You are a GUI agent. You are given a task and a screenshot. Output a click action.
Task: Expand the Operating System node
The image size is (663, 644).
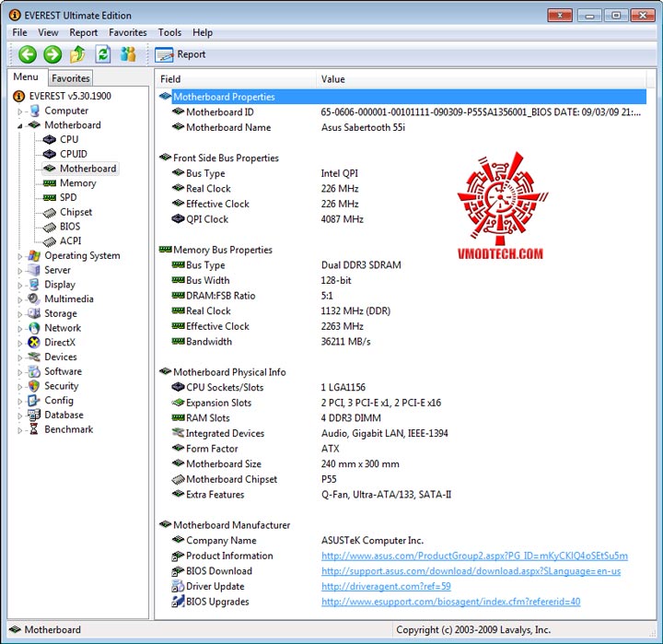click(x=19, y=256)
